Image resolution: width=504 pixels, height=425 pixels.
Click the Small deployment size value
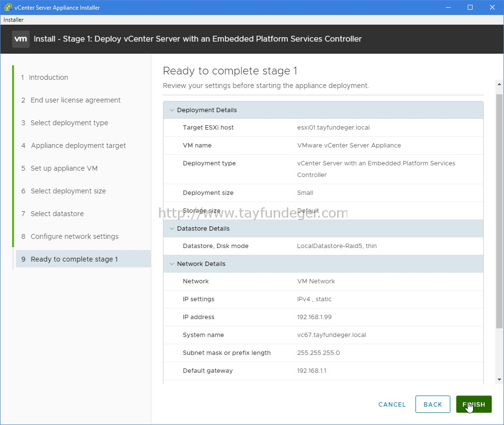pyautogui.click(x=305, y=193)
